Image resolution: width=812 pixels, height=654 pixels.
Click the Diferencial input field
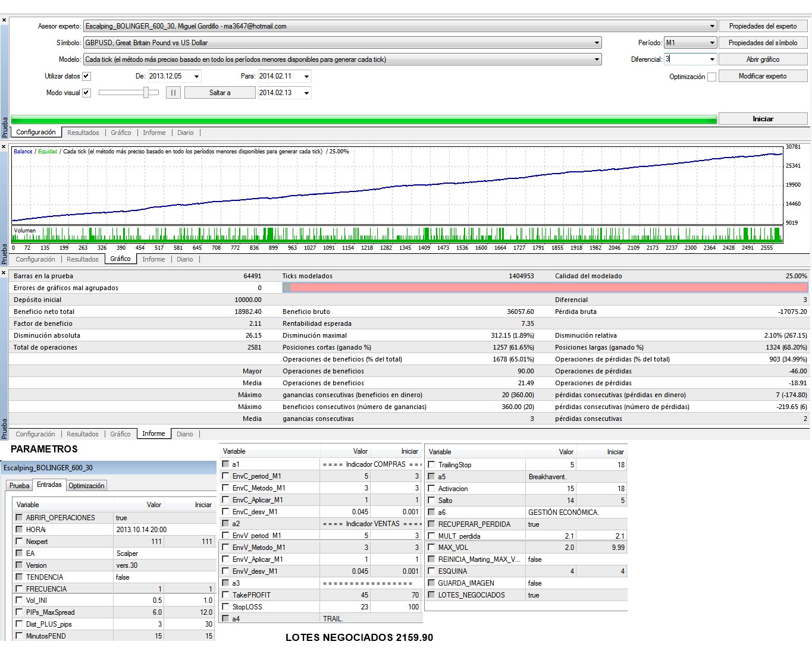(685, 59)
